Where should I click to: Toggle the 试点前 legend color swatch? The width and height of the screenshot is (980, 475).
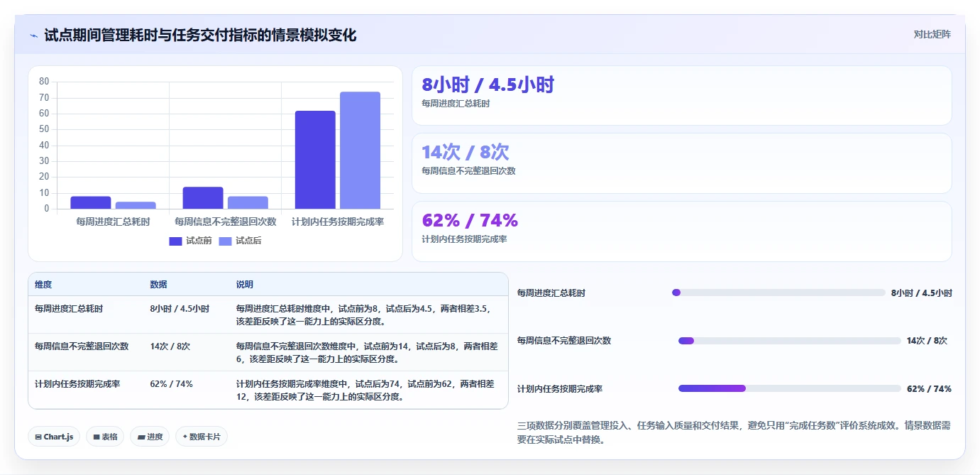pos(175,241)
